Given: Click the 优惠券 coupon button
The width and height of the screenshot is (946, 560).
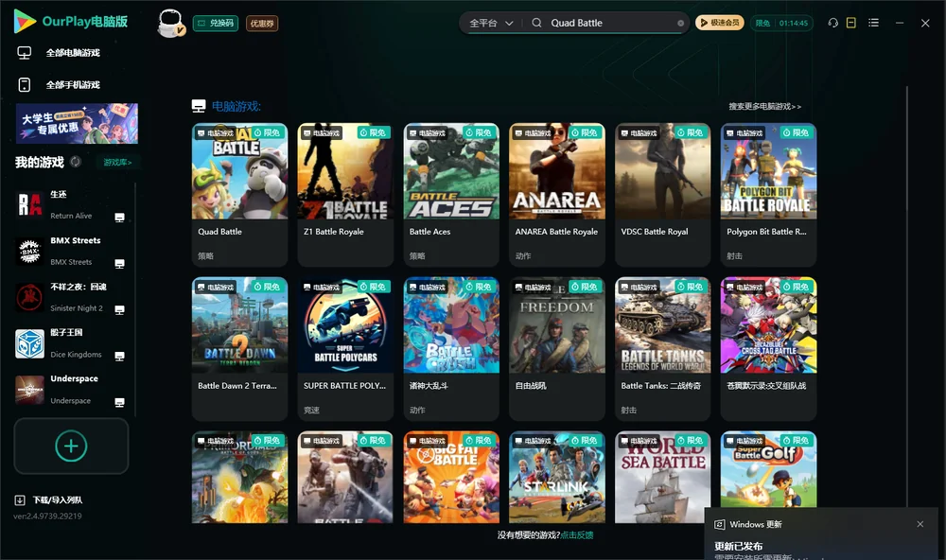Looking at the screenshot, I should [x=262, y=23].
